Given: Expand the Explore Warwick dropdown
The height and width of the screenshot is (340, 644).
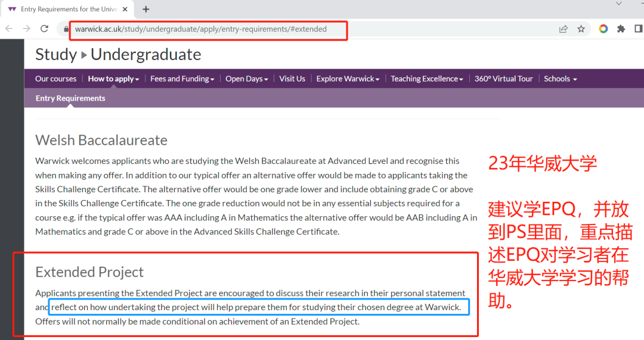Looking at the screenshot, I should 348,79.
